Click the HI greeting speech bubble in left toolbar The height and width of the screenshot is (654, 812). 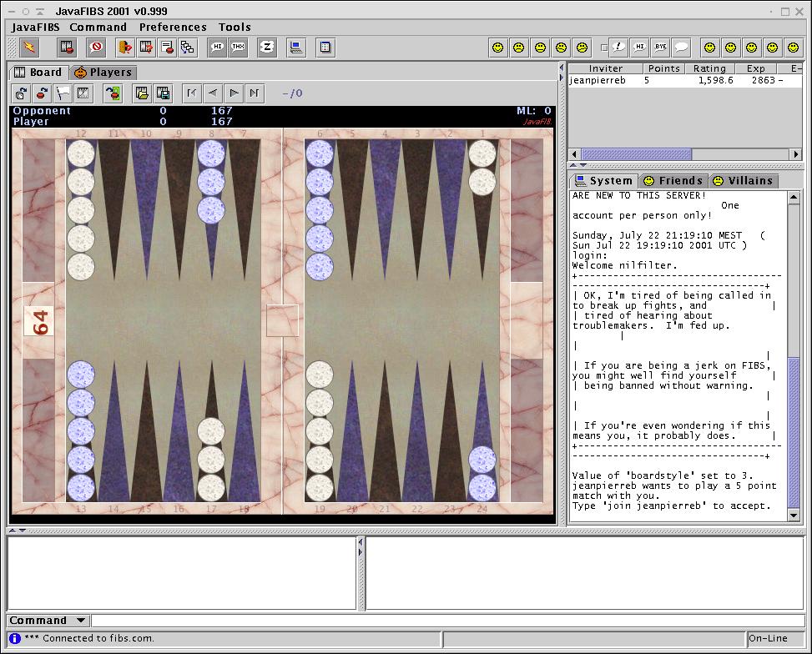[217, 48]
